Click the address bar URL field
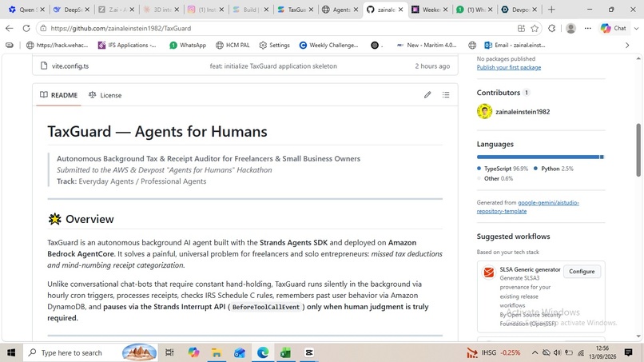 point(280,28)
